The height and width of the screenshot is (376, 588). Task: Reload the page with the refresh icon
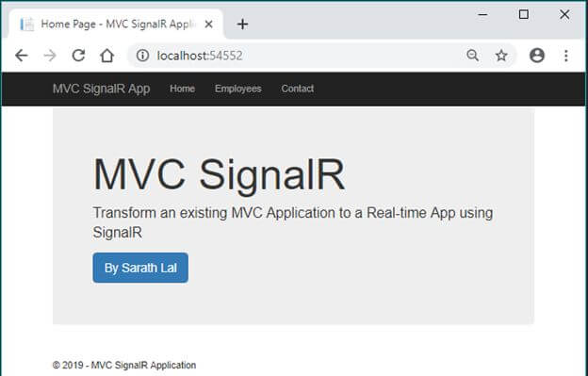[78, 56]
